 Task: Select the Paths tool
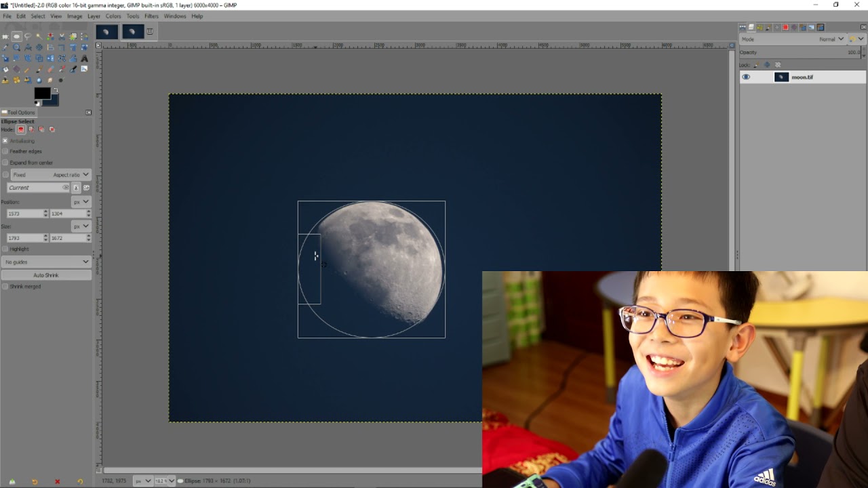84,37
